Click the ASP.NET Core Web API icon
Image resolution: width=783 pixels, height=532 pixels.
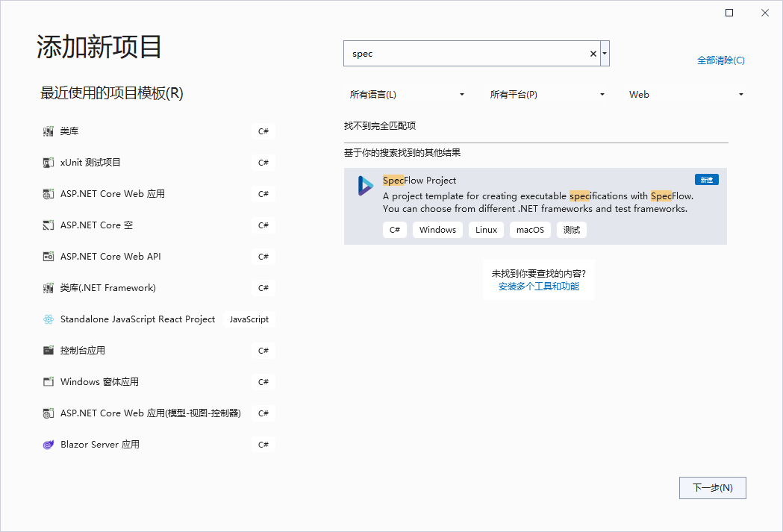pyautogui.click(x=48, y=257)
